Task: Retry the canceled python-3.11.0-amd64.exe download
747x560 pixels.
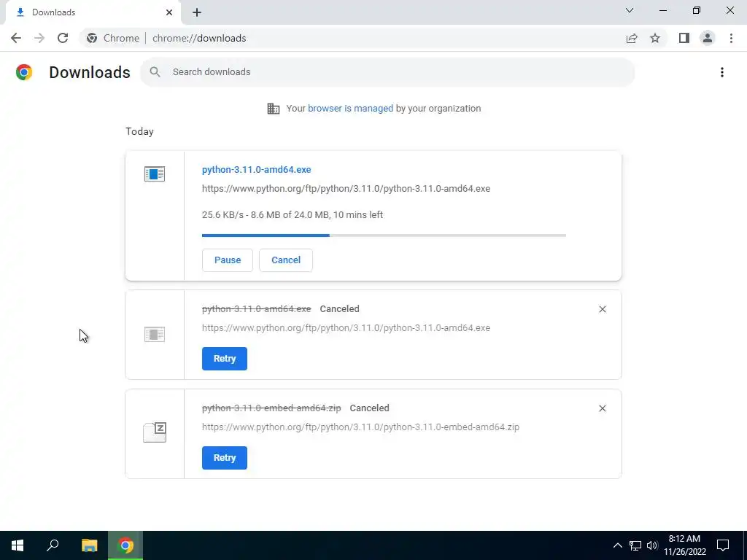Action: pos(225,359)
